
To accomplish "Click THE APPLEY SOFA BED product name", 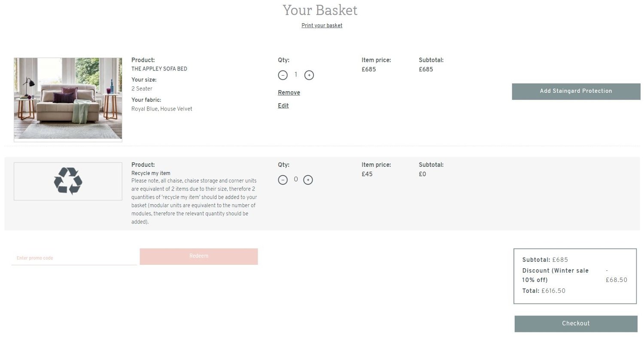I will click(x=159, y=69).
